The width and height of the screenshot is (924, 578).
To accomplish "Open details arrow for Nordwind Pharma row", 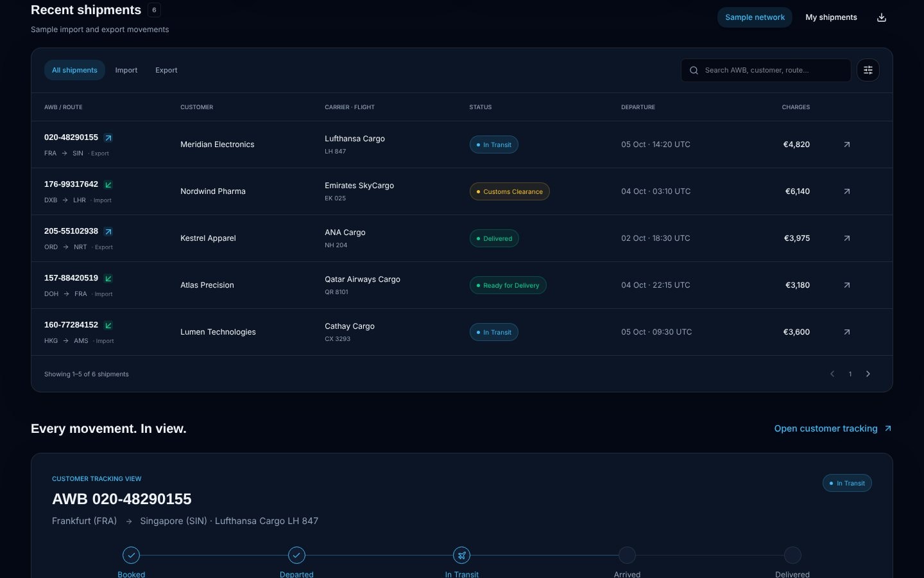I will [x=847, y=191].
